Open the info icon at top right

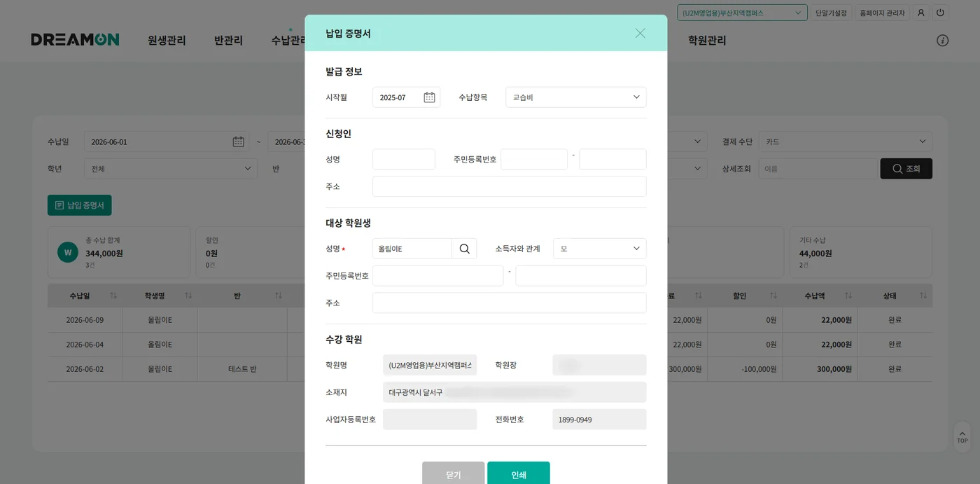click(943, 41)
